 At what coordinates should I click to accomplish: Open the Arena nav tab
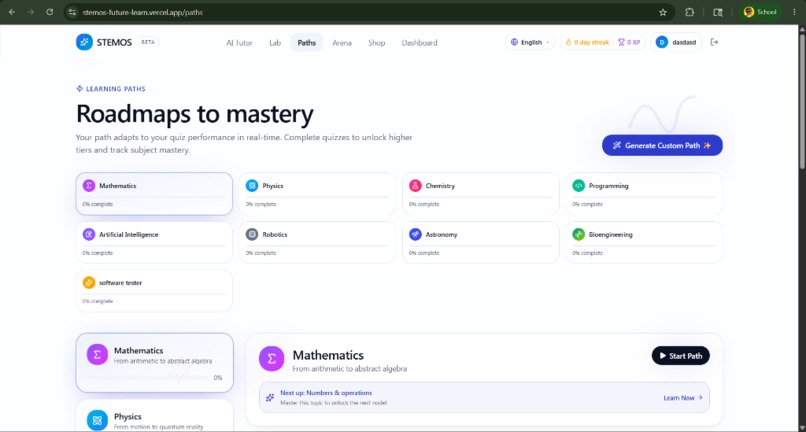point(342,43)
